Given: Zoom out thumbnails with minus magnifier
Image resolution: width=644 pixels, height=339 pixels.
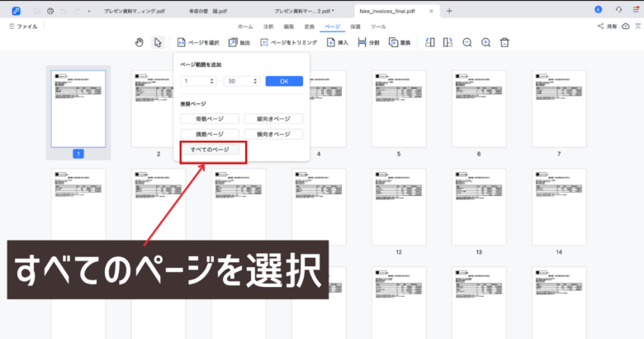Looking at the screenshot, I should 467,42.
